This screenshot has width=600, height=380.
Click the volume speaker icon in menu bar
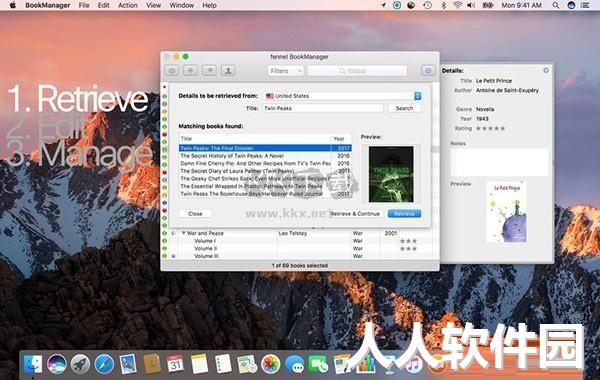click(x=471, y=5)
